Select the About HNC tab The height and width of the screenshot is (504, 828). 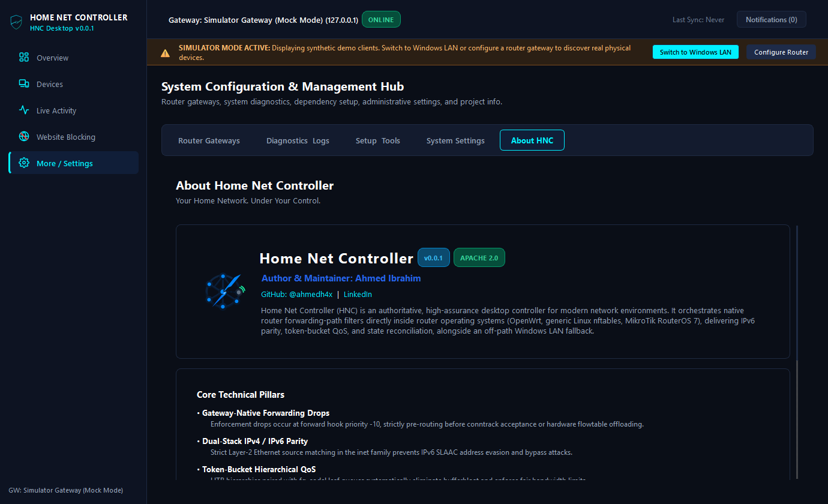click(532, 140)
